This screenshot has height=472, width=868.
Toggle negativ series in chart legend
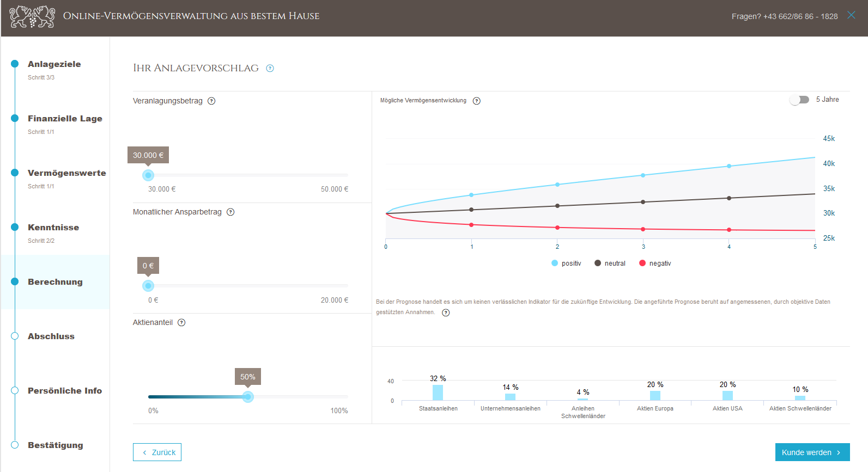pyautogui.click(x=655, y=263)
